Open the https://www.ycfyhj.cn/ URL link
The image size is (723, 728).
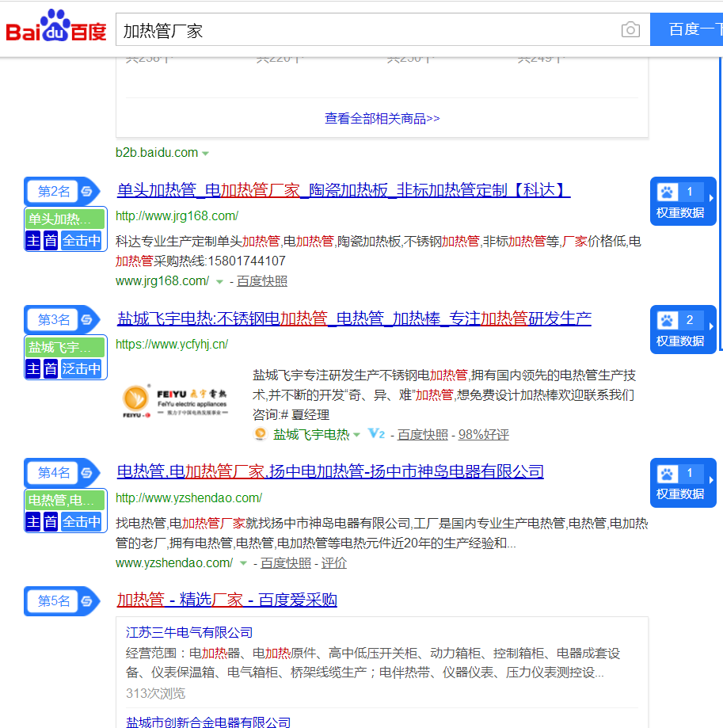click(172, 345)
